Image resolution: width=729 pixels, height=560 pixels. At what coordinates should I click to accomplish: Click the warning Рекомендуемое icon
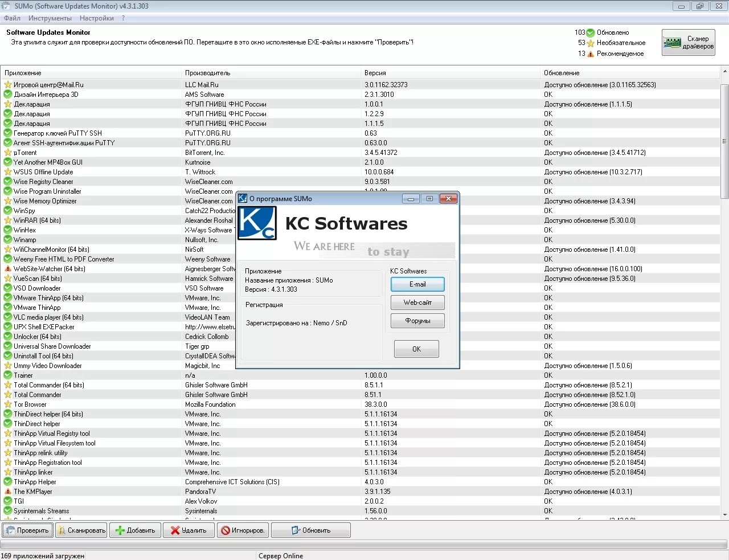[x=591, y=54]
